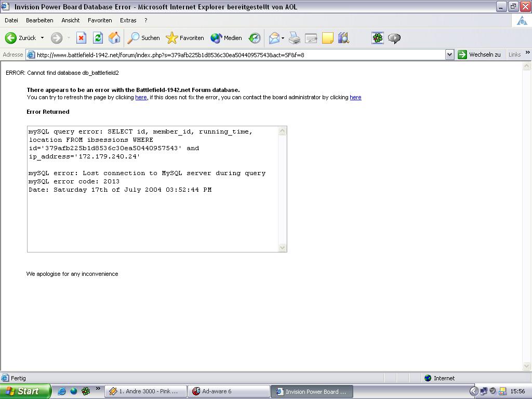Open the Bearbeiten menu
The height and width of the screenshot is (399, 532).
click(39, 20)
